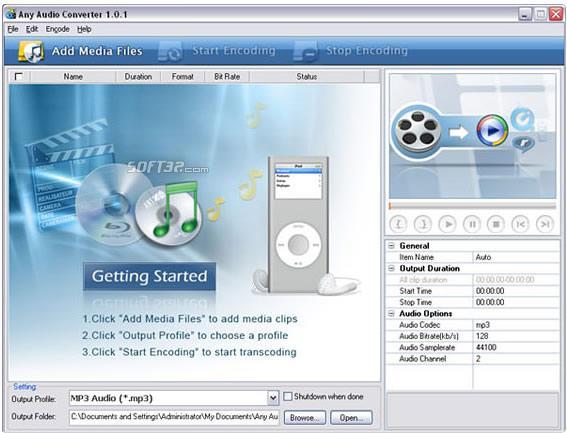The image size is (567, 433).
Task: Select the Stop Time value field
Action: click(516, 302)
